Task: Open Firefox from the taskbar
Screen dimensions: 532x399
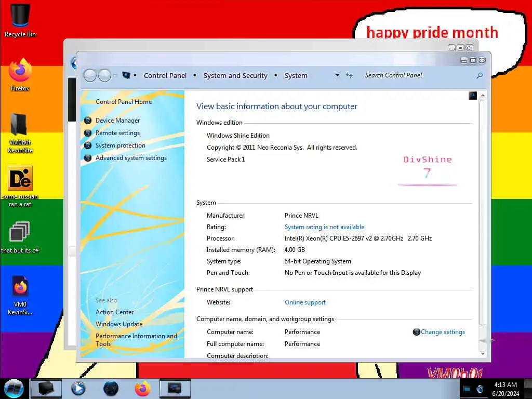Action: 143,389
